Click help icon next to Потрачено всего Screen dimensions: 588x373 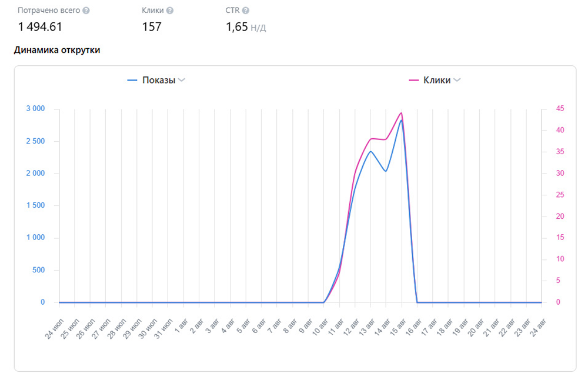[x=86, y=11]
